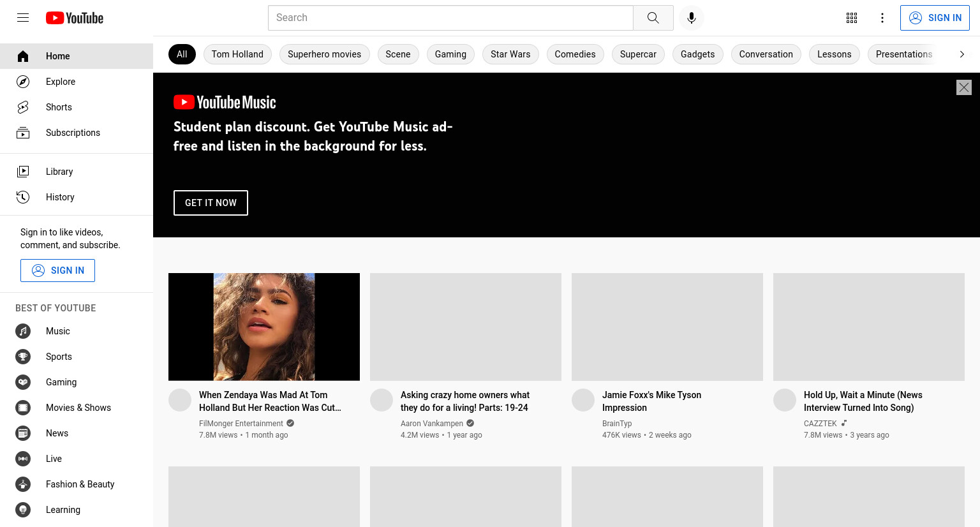Open FilMonger Entertainment channel avatar
Image resolution: width=980 pixels, height=527 pixels.
180,400
